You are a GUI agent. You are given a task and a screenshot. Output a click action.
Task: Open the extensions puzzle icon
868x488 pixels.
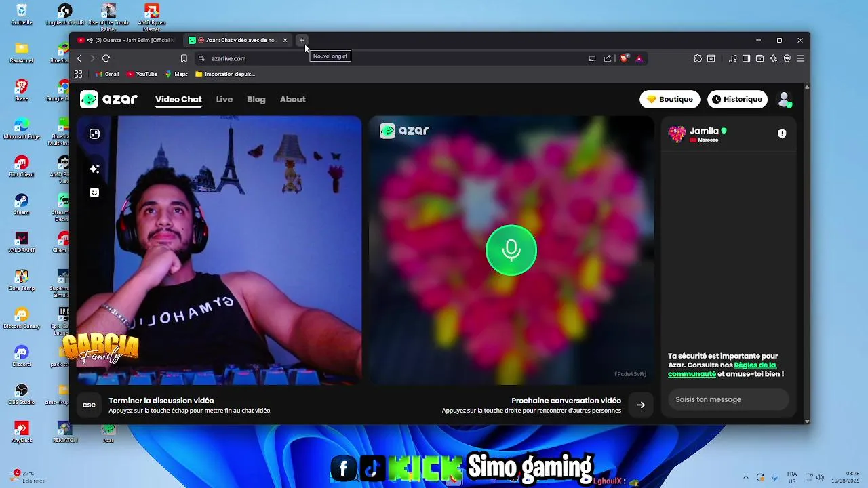[x=698, y=58]
